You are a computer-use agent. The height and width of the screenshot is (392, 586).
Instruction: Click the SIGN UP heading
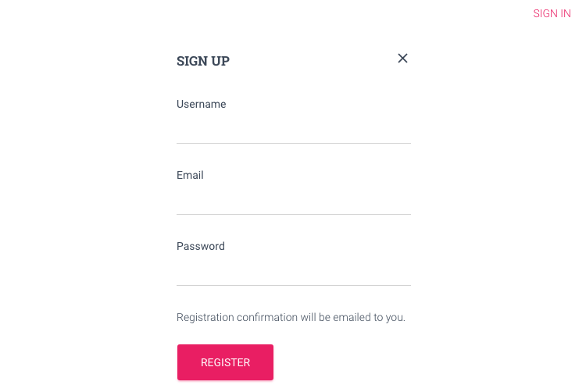point(203,61)
